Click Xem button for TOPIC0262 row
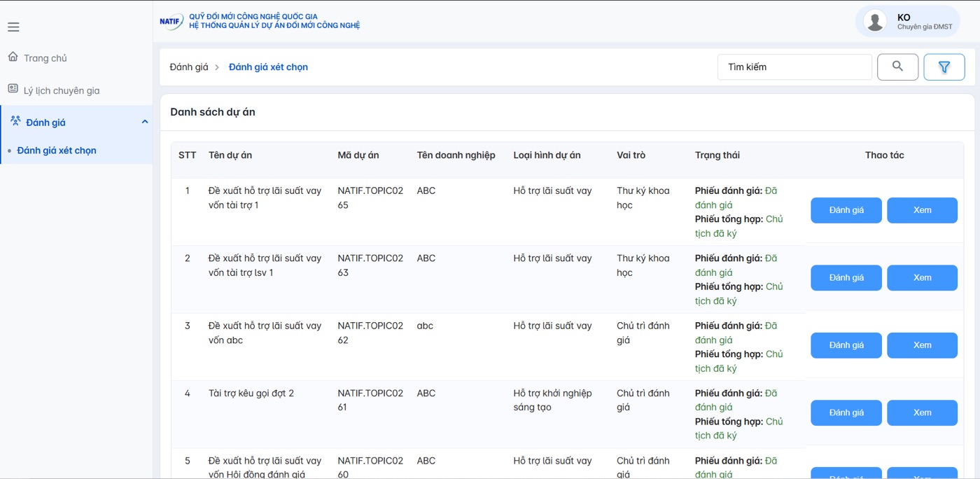This screenshot has width=980, height=479. click(922, 345)
